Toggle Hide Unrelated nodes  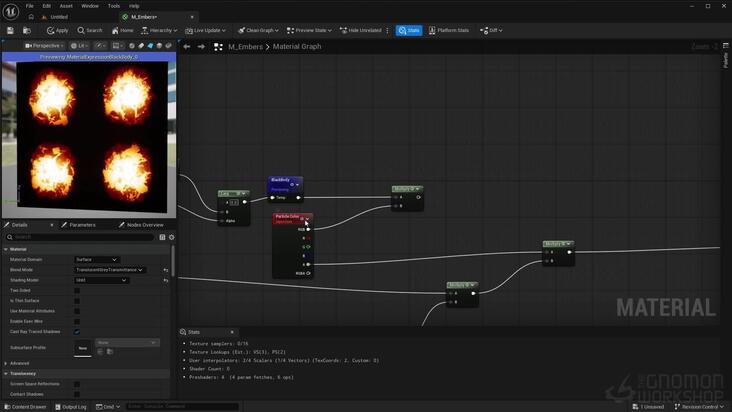(361, 30)
